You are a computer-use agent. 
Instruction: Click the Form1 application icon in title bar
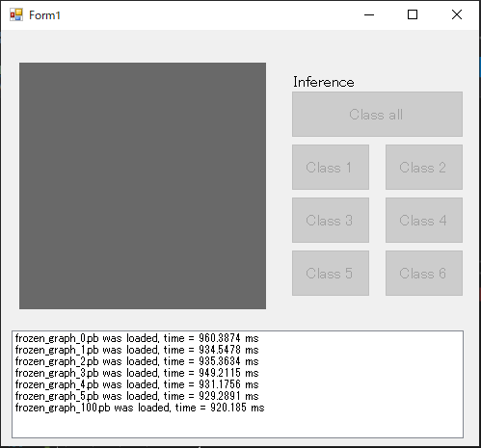coord(16,14)
